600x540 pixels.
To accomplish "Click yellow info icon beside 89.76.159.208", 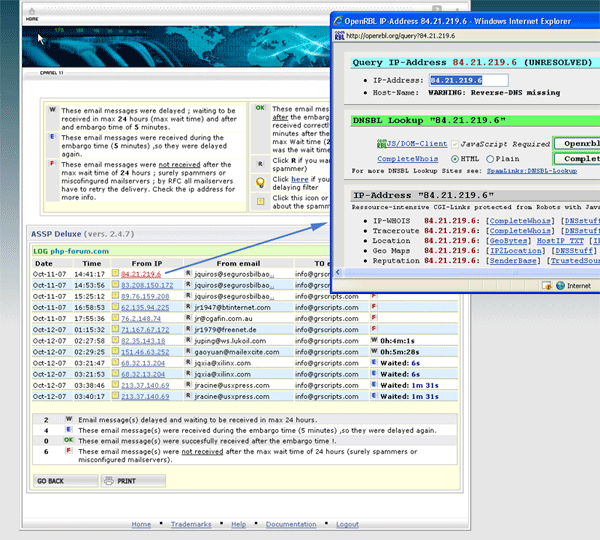I will (x=115, y=295).
